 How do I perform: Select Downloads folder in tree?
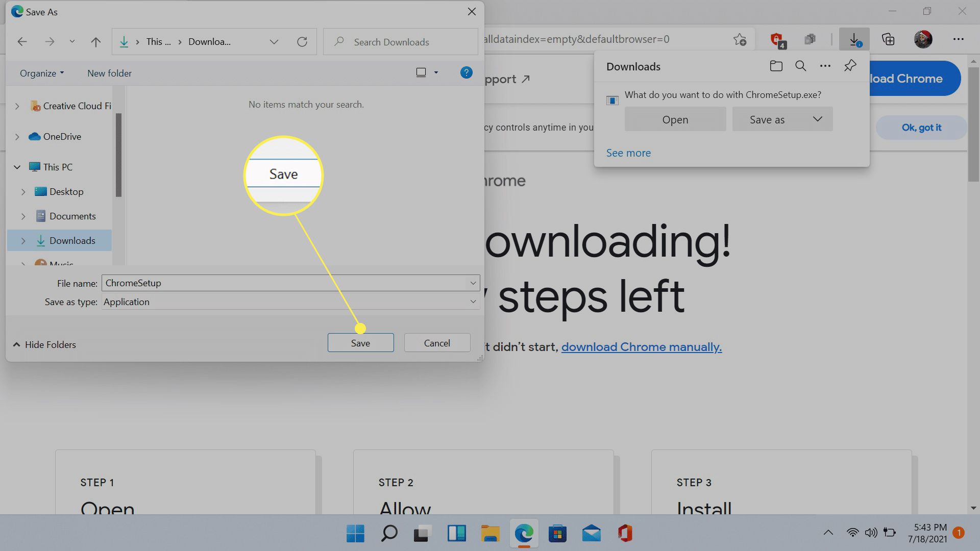[65, 241]
